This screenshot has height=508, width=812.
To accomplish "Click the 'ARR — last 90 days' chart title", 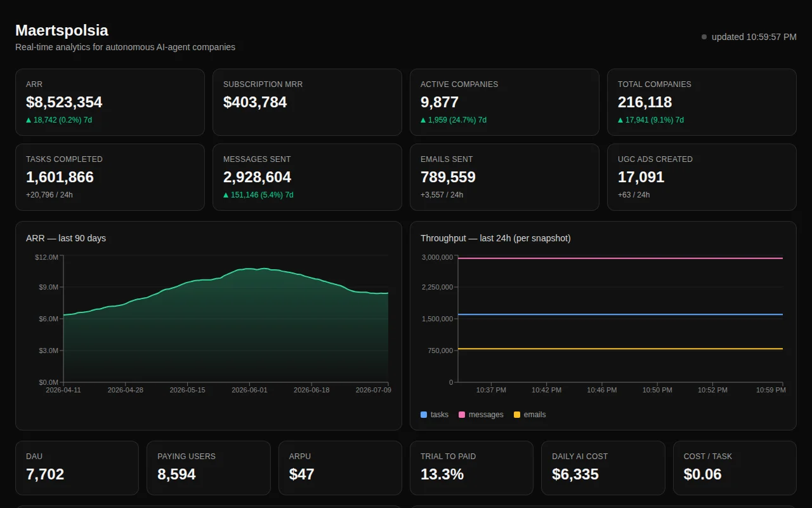I will 66,238.
